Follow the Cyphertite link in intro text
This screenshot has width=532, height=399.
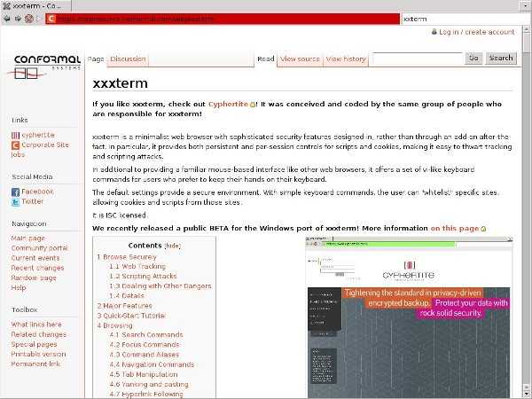(228, 104)
